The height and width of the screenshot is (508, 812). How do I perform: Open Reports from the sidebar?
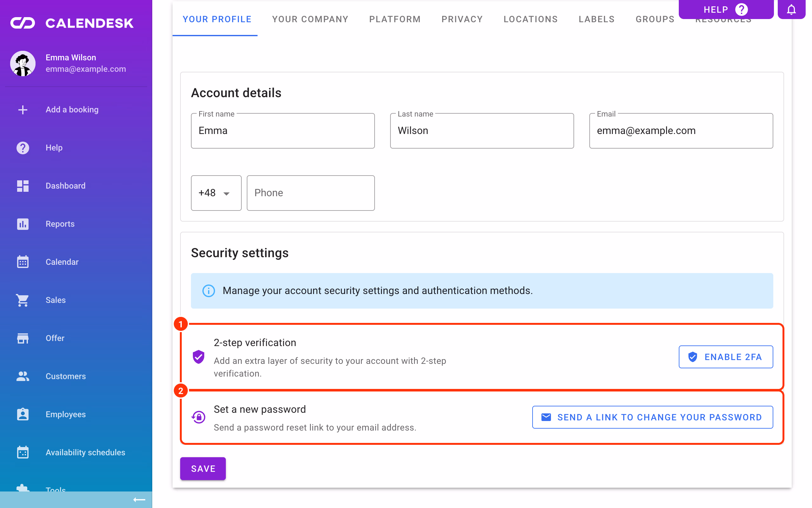[76, 224]
